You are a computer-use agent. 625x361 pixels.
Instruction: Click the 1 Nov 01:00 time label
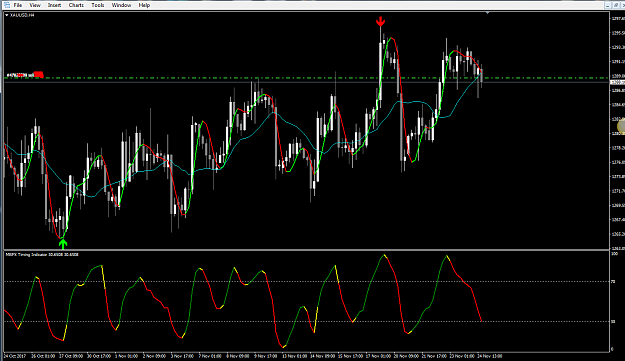tap(126, 356)
